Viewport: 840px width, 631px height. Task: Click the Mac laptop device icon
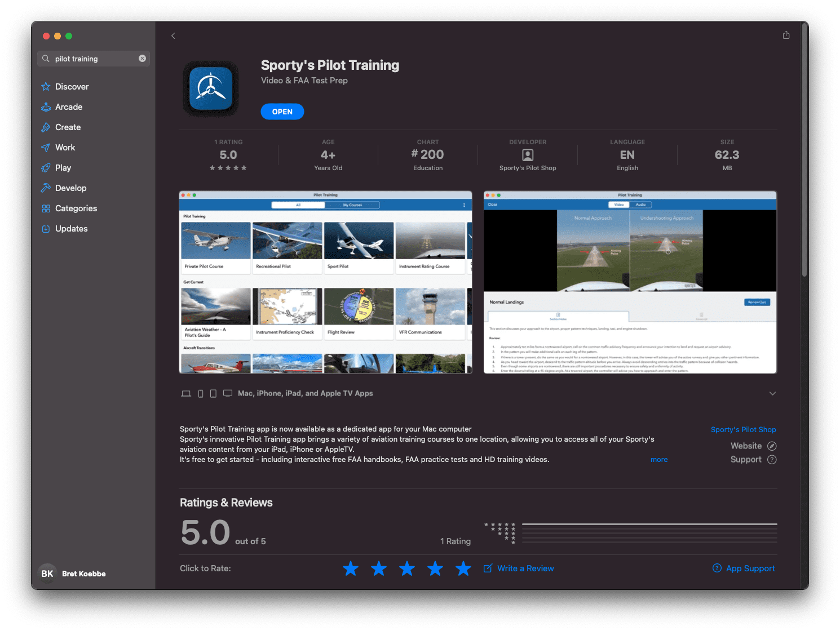click(x=186, y=393)
